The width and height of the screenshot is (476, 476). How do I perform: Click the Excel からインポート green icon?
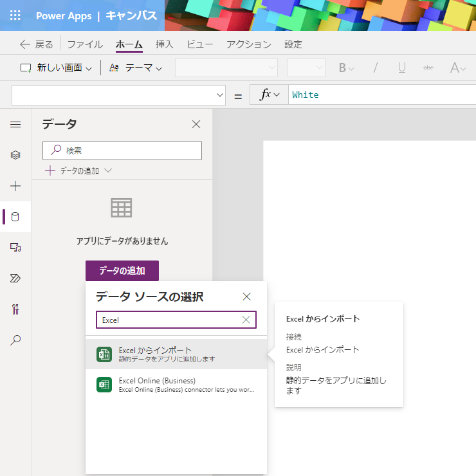click(104, 354)
